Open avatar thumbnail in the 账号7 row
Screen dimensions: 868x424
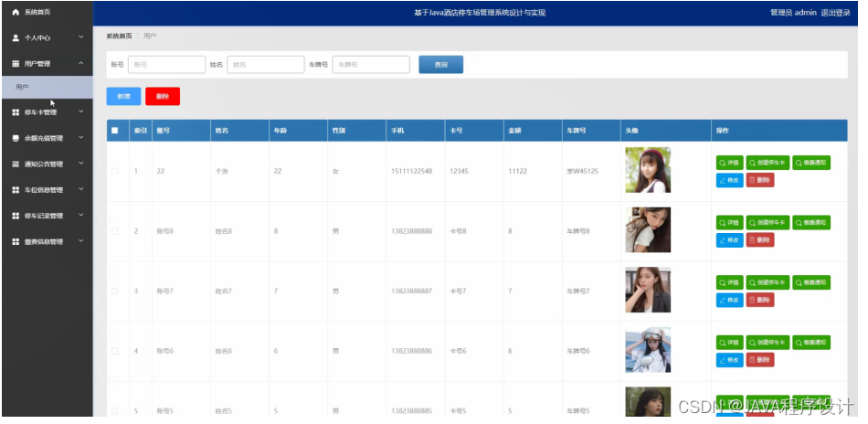[x=648, y=290]
